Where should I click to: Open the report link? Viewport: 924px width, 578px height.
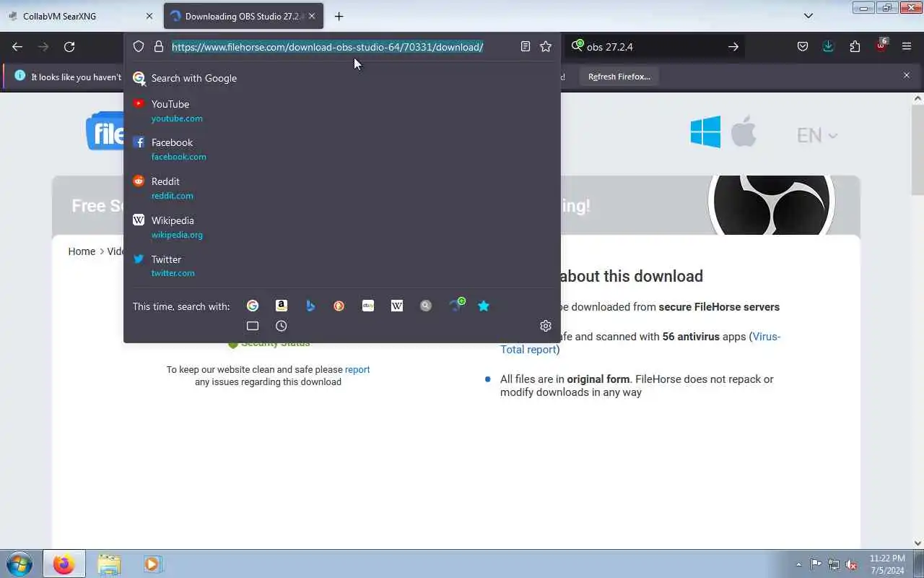(357, 369)
